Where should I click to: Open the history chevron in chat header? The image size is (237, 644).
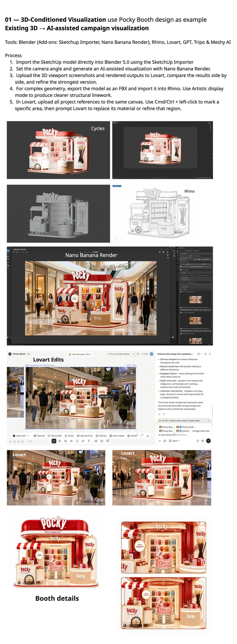(201, 354)
